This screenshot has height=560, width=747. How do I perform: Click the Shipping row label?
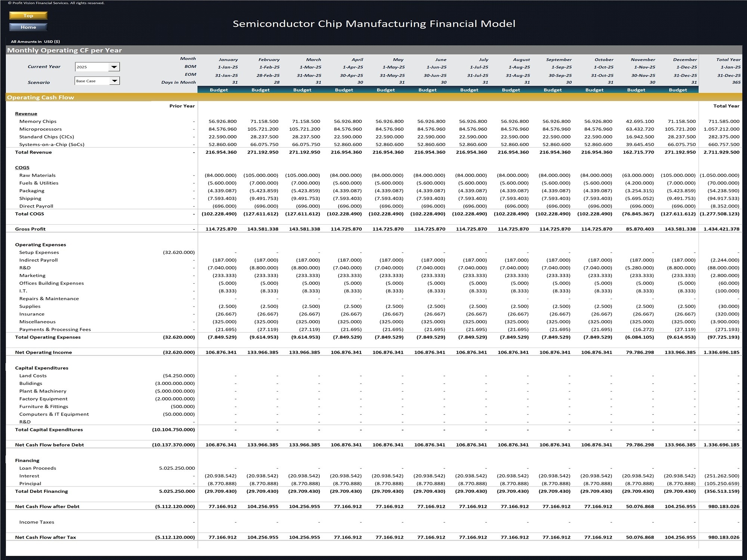(x=30, y=199)
